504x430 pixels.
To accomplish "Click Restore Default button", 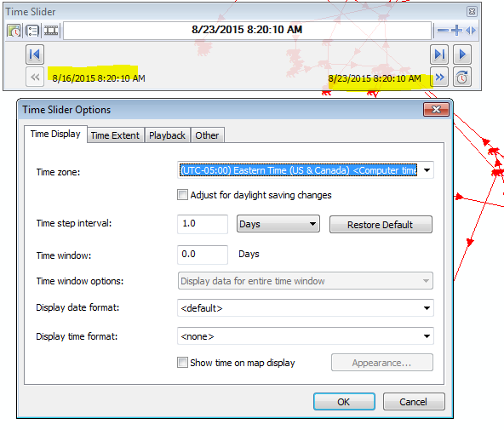I will click(x=381, y=225).
